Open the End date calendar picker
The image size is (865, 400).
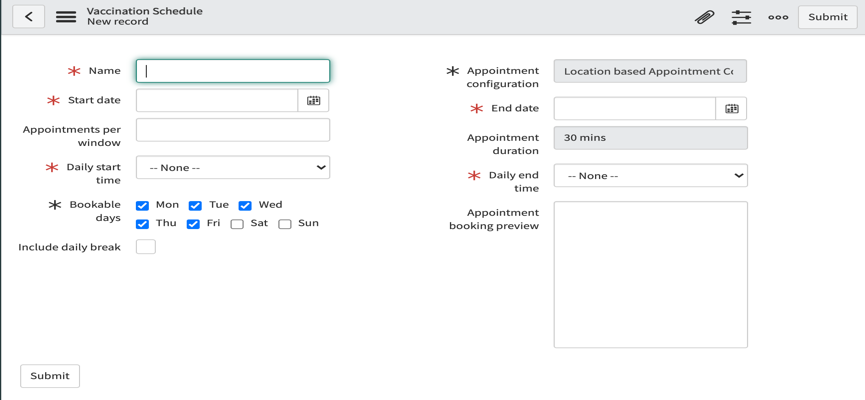(x=731, y=109)
